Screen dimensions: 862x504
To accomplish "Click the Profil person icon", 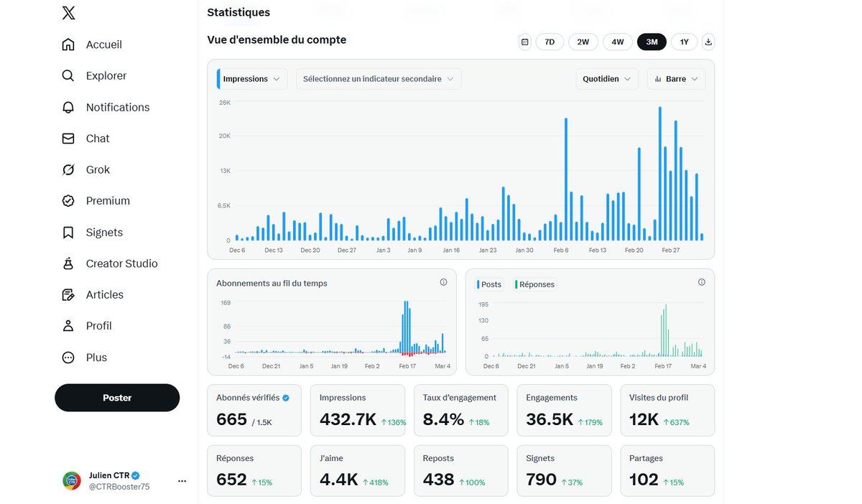I will 68,326.
